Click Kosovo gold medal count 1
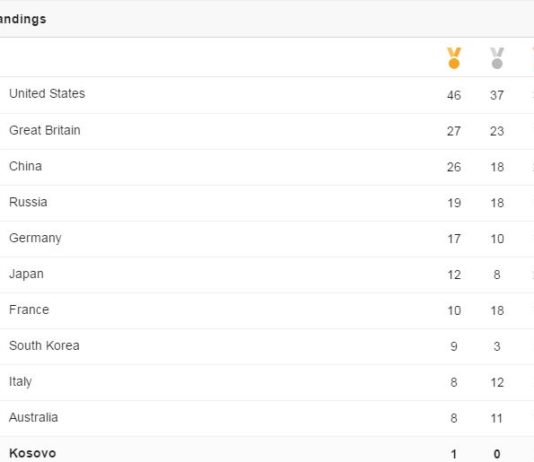The width and height of the screenshot is (534, 462). [454, 454]
